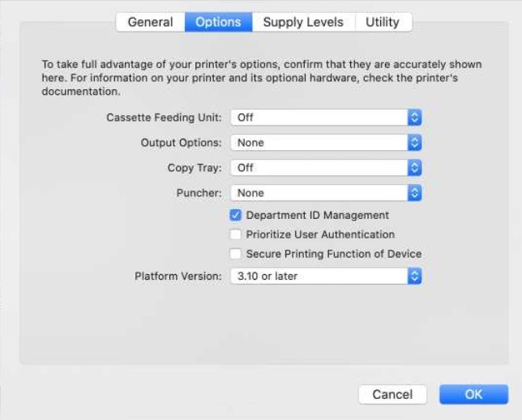Click the blue arrows for Cassette Feeding Unit
Image resolution: width=522 pixels, height=420 pixels.
coord(414,118)
